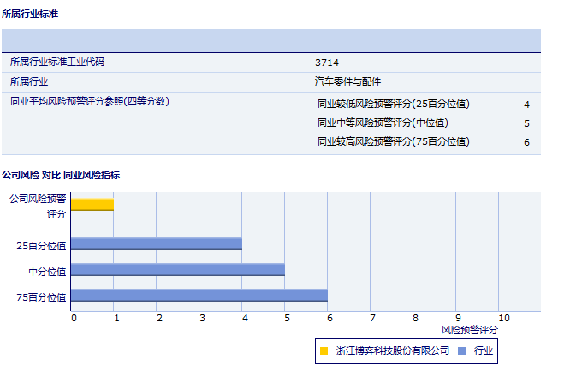Click the 公司风险 对比 同业风险指标 heading
588x377 pixels.
(x=61, y=175)
